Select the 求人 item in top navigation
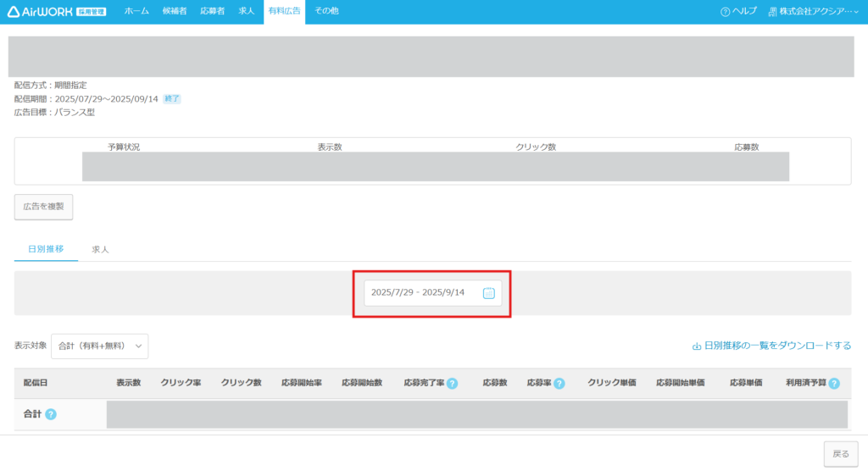The image size is (868, 471). [x=247, y=11]
